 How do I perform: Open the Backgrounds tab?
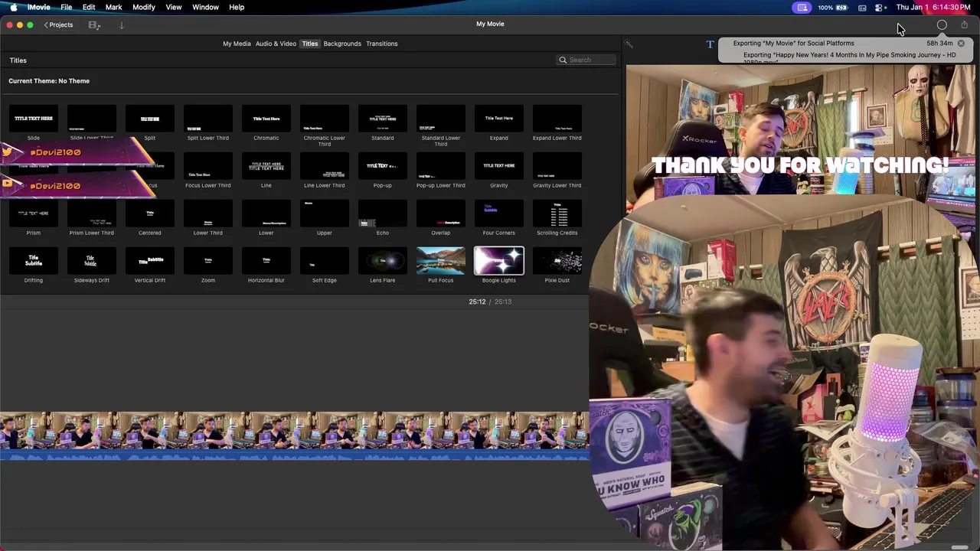tap(342, 44)
